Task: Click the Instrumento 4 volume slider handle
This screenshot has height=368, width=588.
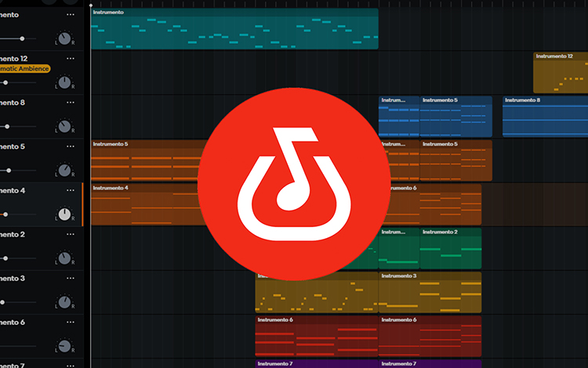Action: (5, 214)
